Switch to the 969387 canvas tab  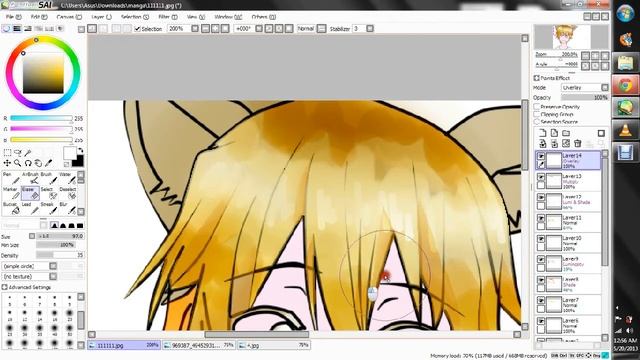[x=198, y=345]
